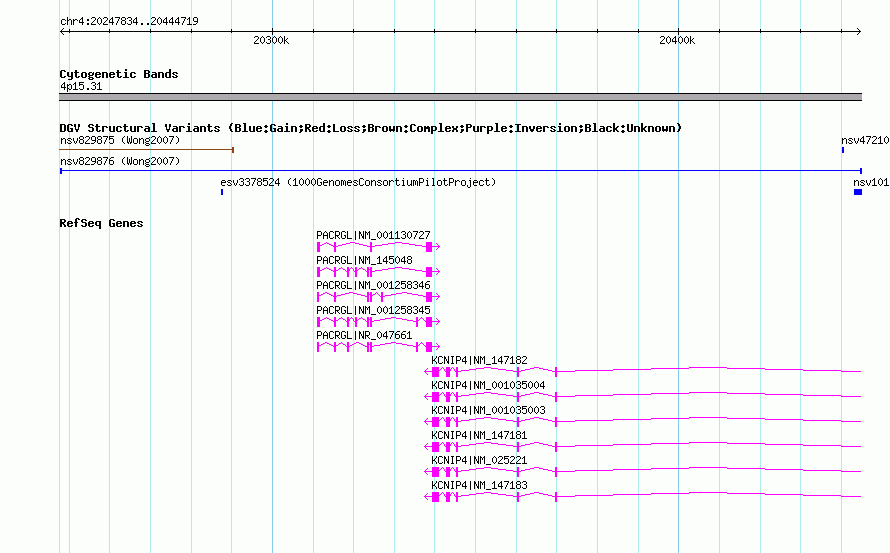Click the KCNIP4|NM_001035004 transcript label

click(488, 385)
